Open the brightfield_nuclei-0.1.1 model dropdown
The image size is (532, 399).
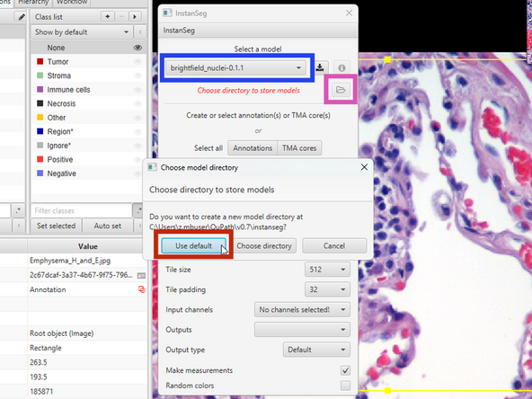pyautogui.click(x=235, y=68)
